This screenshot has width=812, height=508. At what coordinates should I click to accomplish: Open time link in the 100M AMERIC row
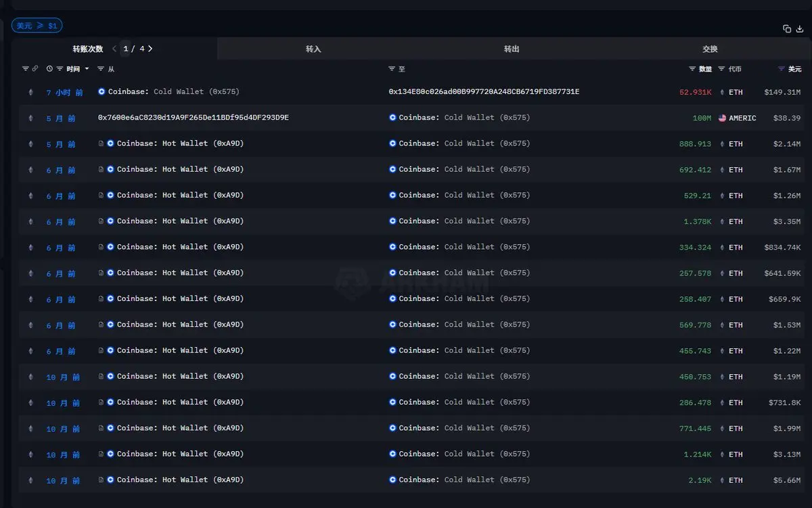tap(61, 118)
